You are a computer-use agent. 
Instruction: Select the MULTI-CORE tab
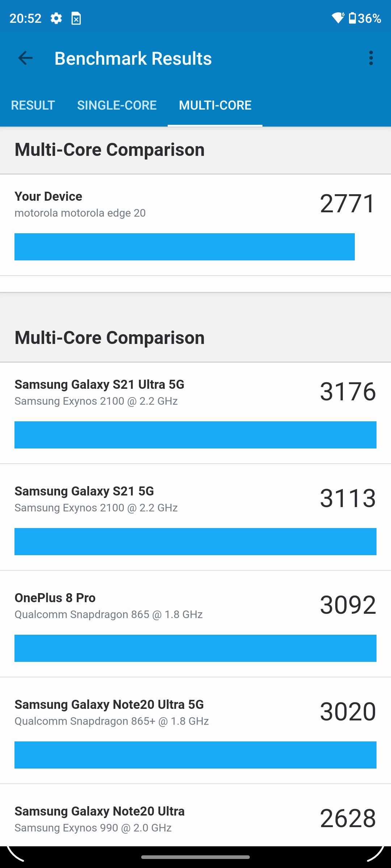coord(215,105)
